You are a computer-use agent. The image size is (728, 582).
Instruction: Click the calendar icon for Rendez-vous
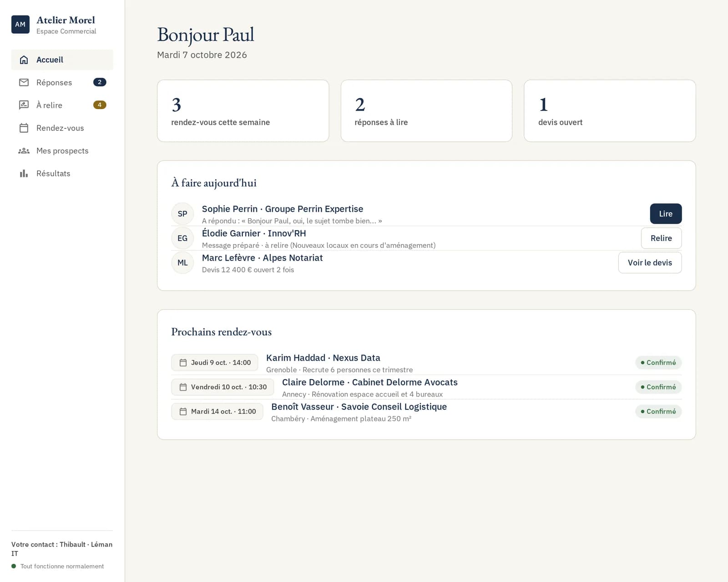click(24, 128)
